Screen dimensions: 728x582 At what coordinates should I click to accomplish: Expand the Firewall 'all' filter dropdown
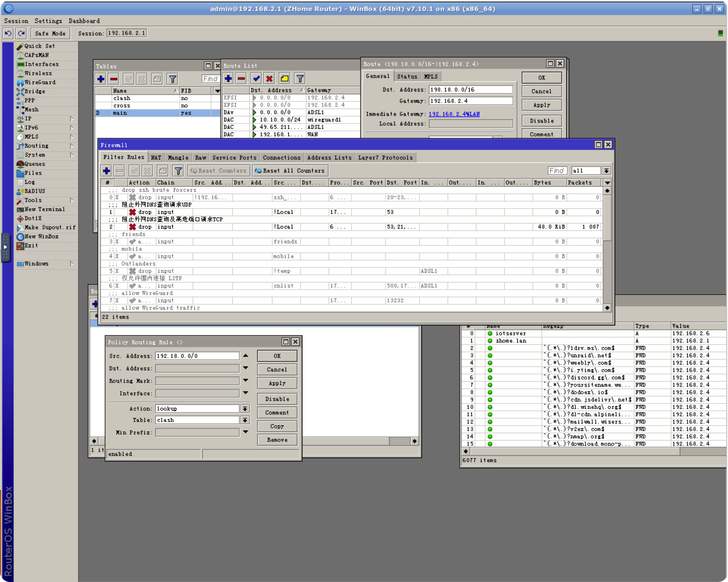[606, 171]
